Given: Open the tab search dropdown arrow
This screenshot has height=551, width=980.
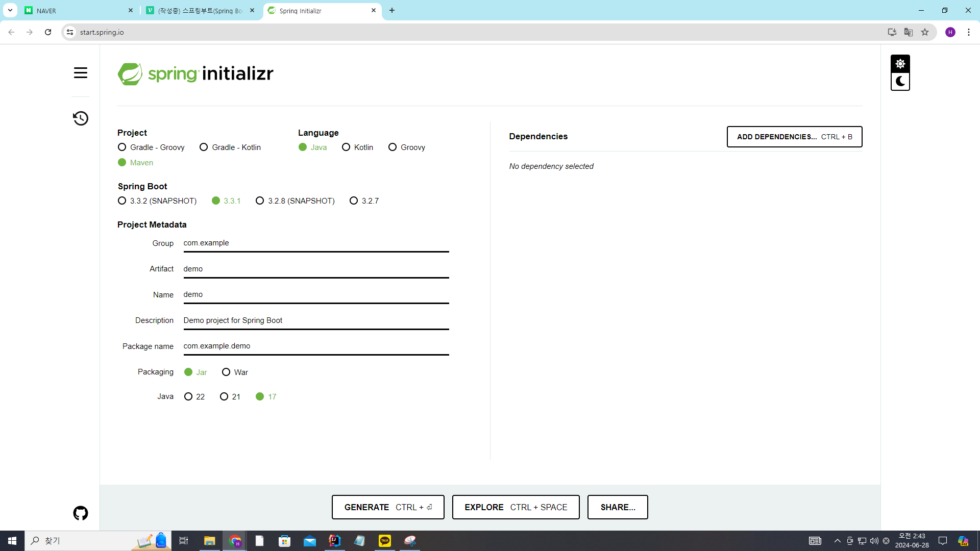Looking at the screenshot, I should pos(10,10).
